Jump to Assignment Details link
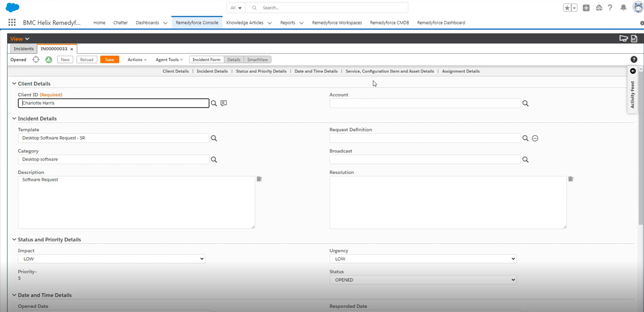Image resolution: width=644 pixels, height=312 pixels. point(461,71)
